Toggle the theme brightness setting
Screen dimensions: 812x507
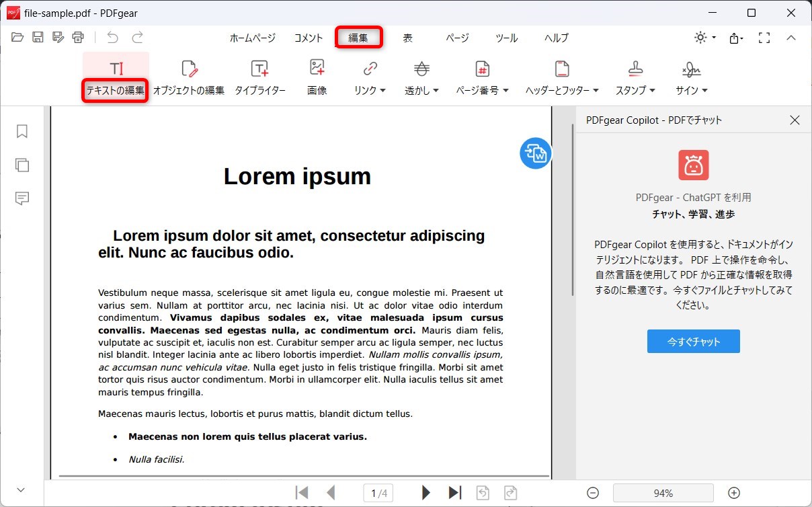click(x=701, y=38)
